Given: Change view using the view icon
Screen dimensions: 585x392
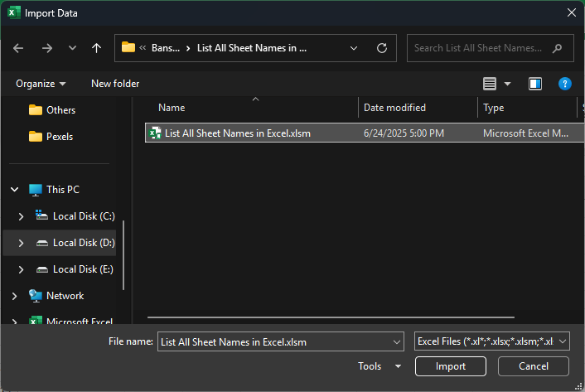Looking at the screenshot, I should pos(490,84).
